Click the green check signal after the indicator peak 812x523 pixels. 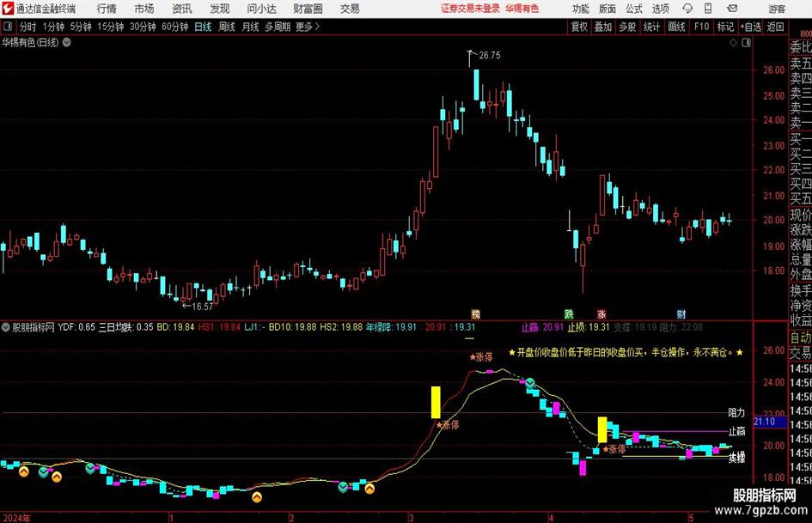click(x=530, y=383)
